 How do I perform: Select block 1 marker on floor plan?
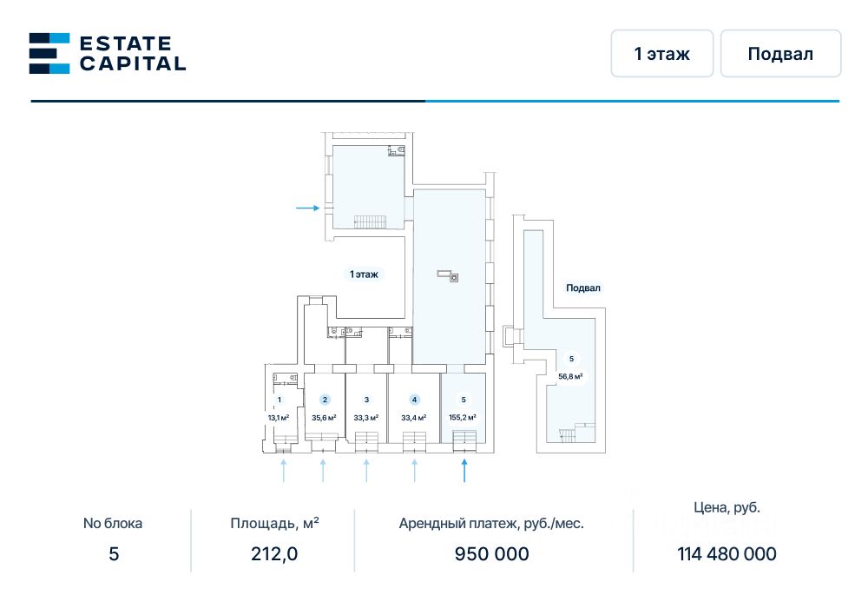coord(279,400)
